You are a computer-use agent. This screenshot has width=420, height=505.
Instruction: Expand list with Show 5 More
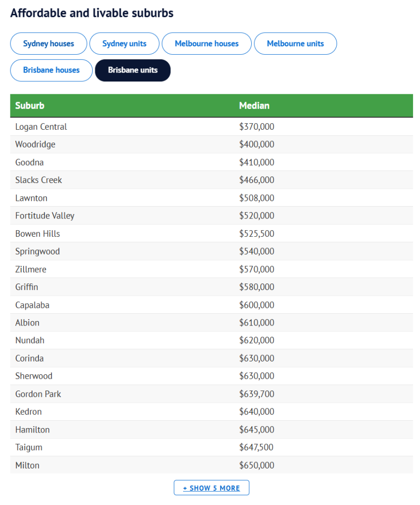coord(211,488)
